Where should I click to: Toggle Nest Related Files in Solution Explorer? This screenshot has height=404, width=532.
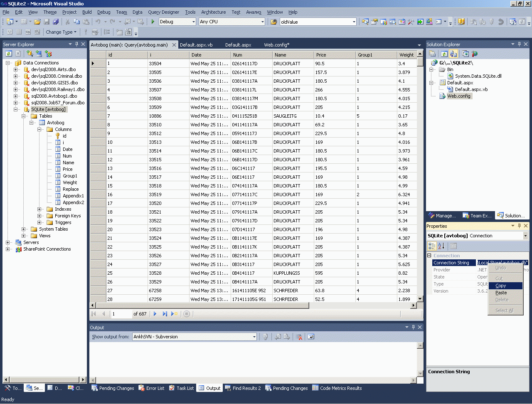[x=453, y=54]
